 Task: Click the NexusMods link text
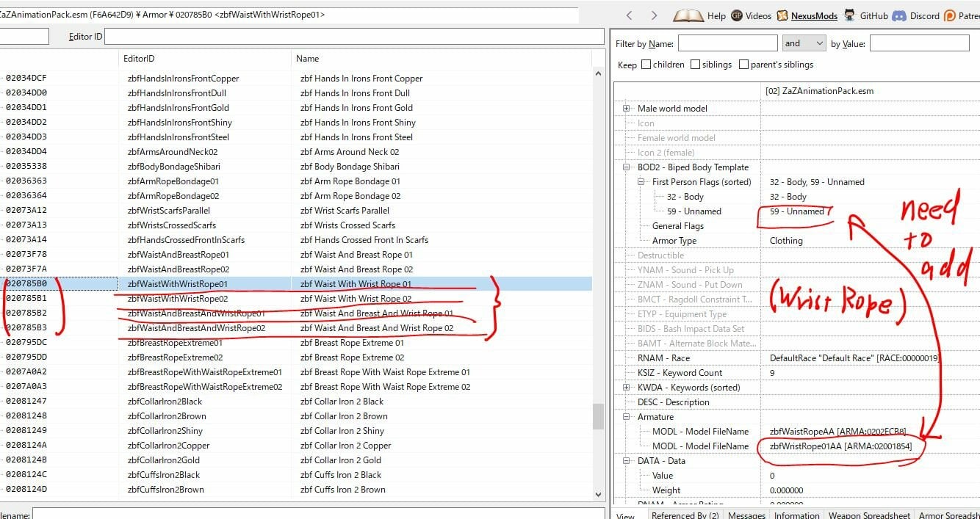point(814,15)
